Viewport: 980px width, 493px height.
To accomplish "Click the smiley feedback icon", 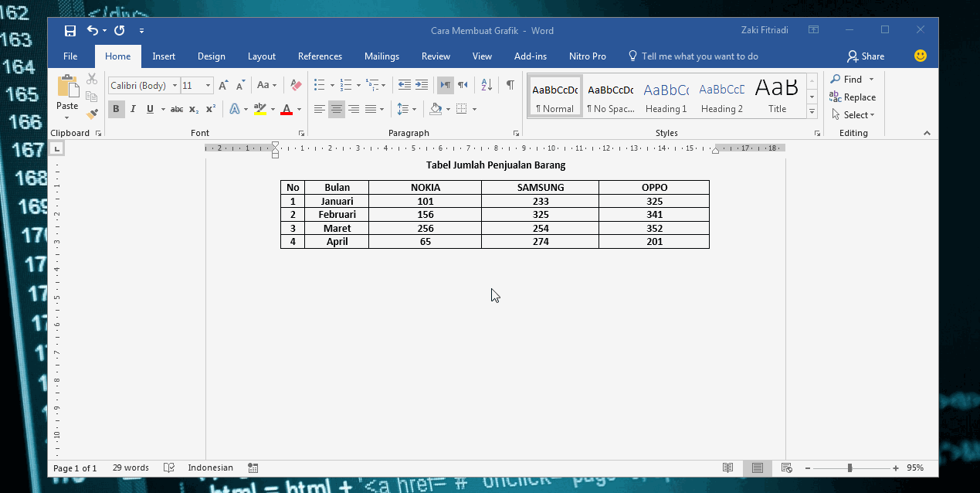I will (920, 56).
